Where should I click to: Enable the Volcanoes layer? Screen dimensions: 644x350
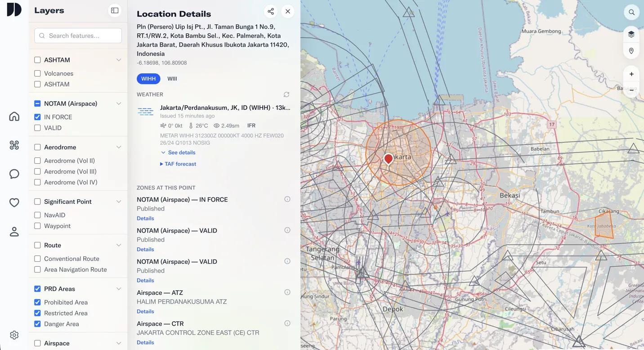coord(37,73)
